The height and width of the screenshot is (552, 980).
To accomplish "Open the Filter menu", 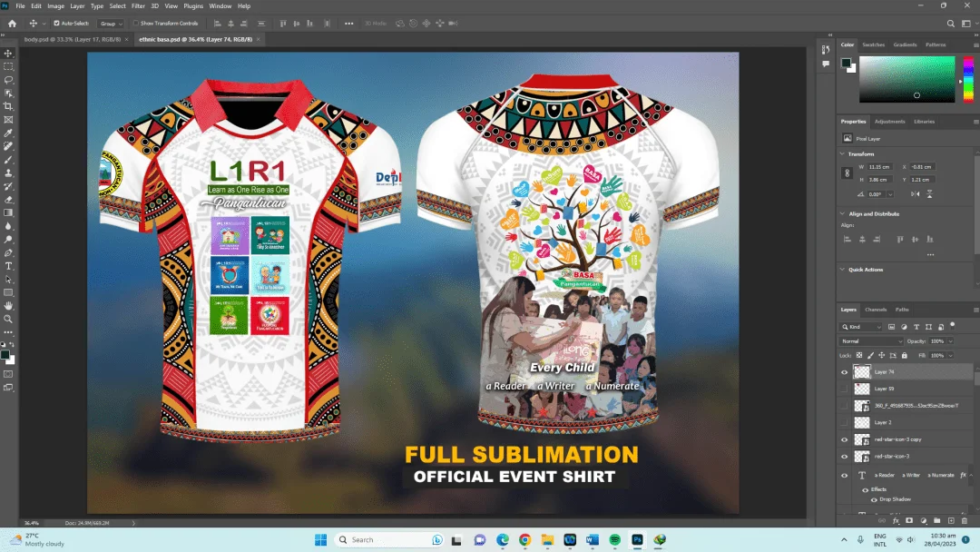I will point(138,6).
